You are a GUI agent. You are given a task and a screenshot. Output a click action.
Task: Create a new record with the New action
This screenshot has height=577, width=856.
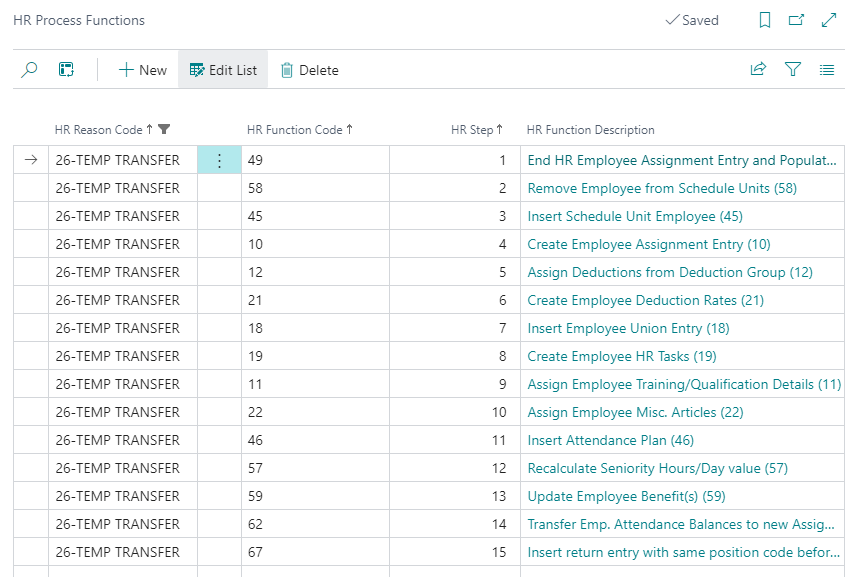tap(141, 70)
